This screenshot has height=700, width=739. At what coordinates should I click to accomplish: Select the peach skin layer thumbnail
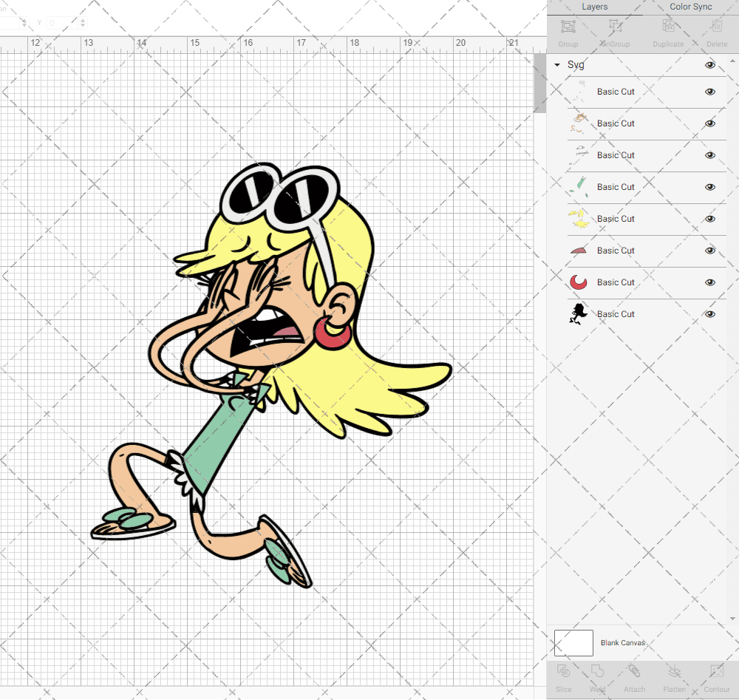[x=579, y=123]
